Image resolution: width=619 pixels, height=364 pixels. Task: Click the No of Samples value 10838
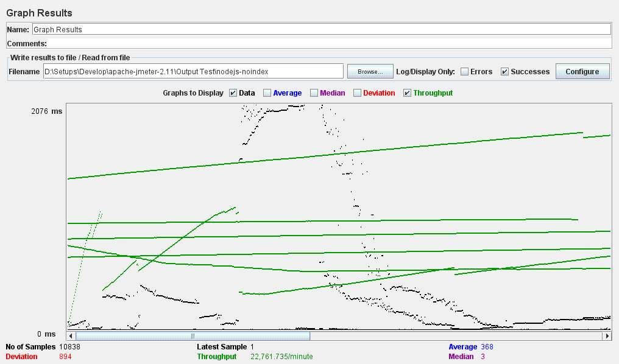click(x=69, y=346)
